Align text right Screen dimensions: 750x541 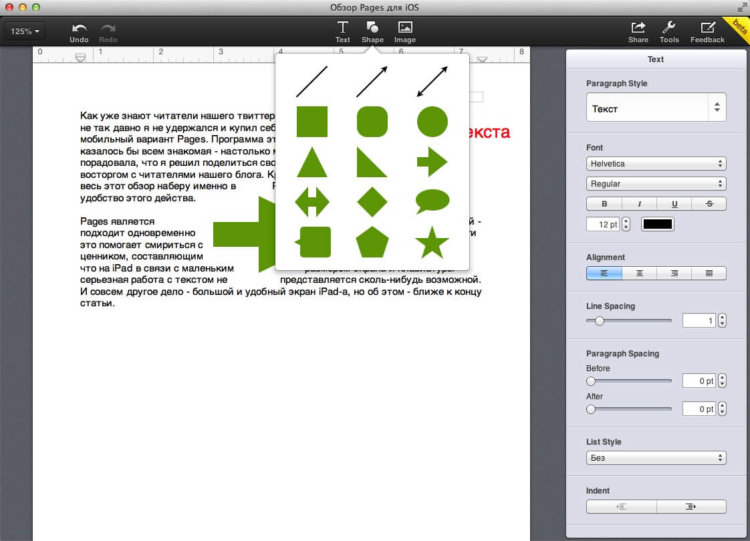[x=674, y=273]
